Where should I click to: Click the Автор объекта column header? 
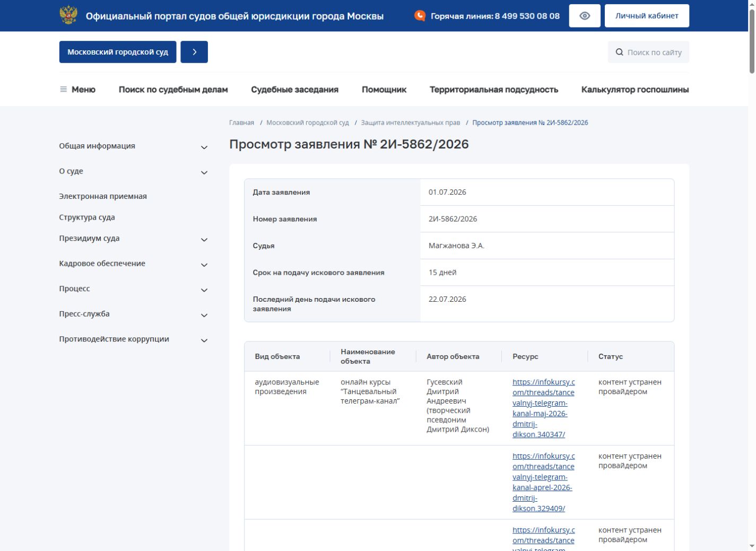tap(453, 356)
